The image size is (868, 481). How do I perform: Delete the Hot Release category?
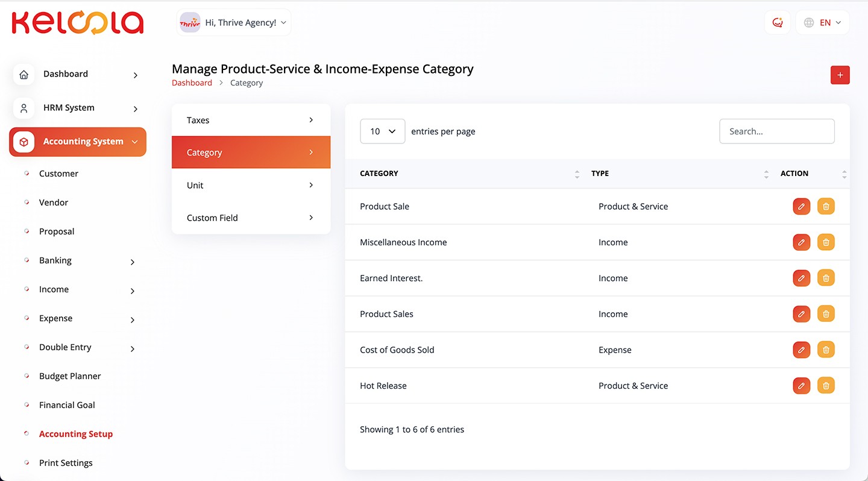point(826,386)
